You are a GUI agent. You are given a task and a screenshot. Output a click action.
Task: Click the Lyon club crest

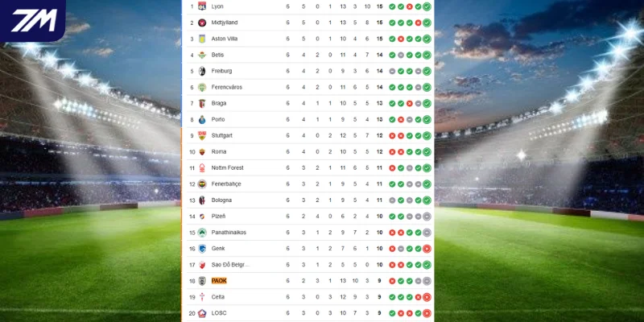202,6
